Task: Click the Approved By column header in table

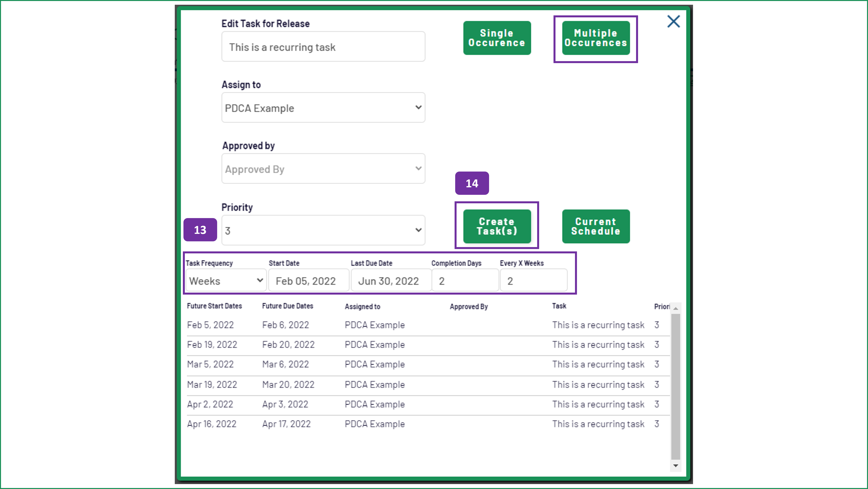Action: (469, 307)
